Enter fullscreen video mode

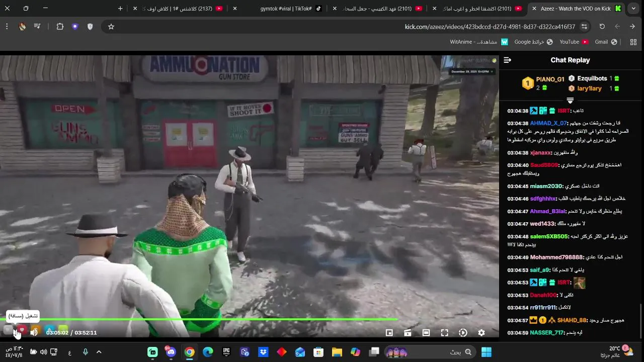444,333
